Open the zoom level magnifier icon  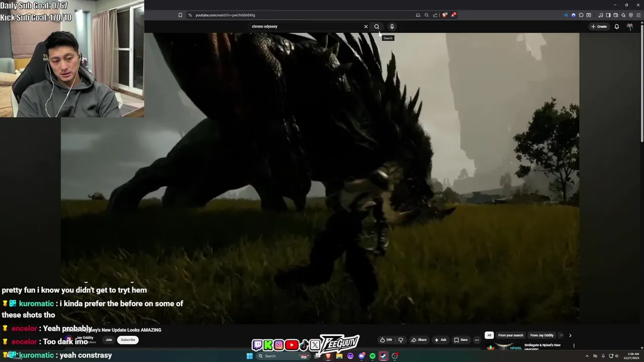pos(427,15)
